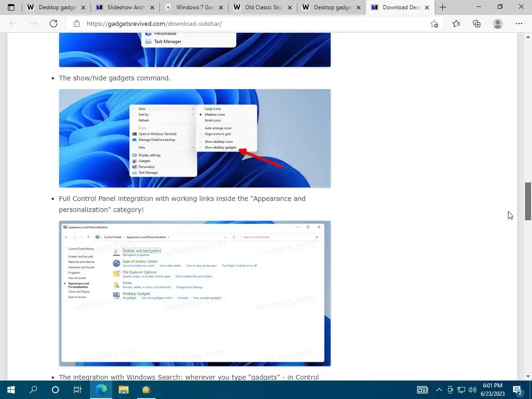Close the Download Desktop tab
Screen dimensions: 532x399
pos(427,7)
